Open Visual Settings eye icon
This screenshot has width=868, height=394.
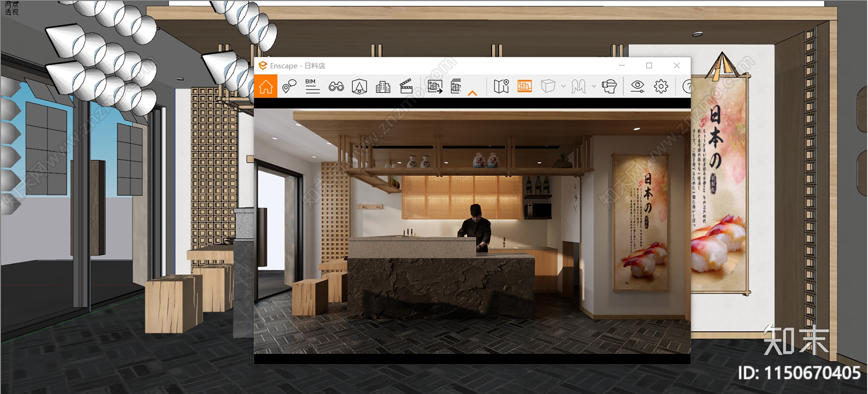[637, 86]
